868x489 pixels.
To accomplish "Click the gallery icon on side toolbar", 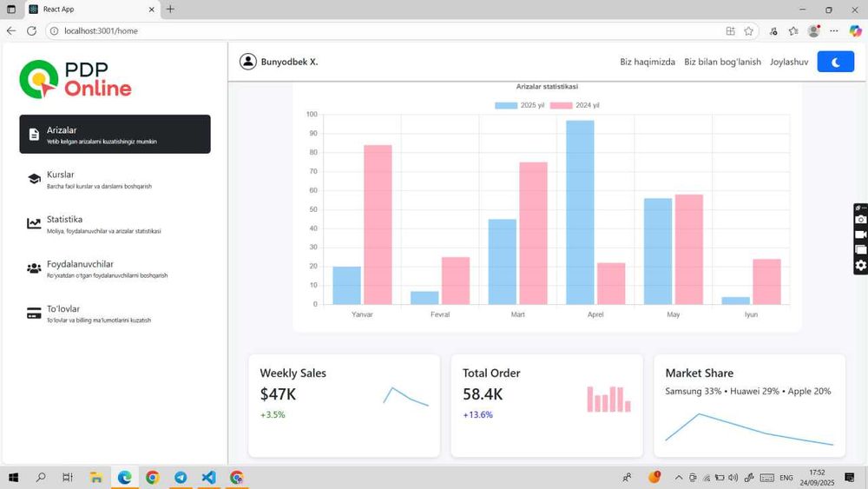I will pos(860,250).
